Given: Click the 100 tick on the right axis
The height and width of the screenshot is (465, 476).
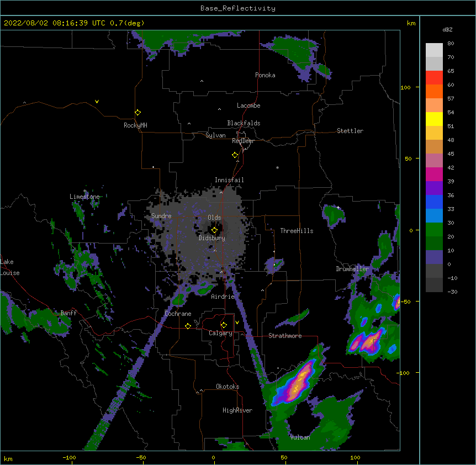Looking at the screenshot, I should coord(405,87).
